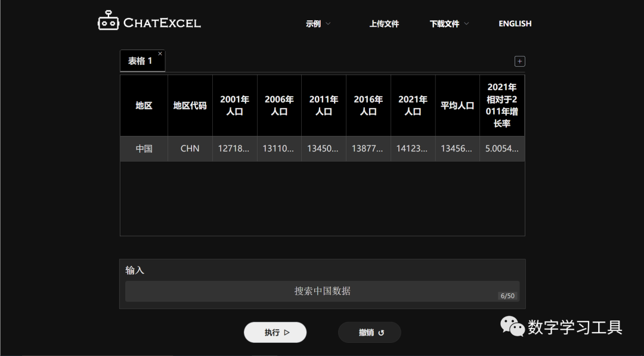
Task: Select the 表格 1 tab
Action: pyautogui.click(x=140, y=61)
